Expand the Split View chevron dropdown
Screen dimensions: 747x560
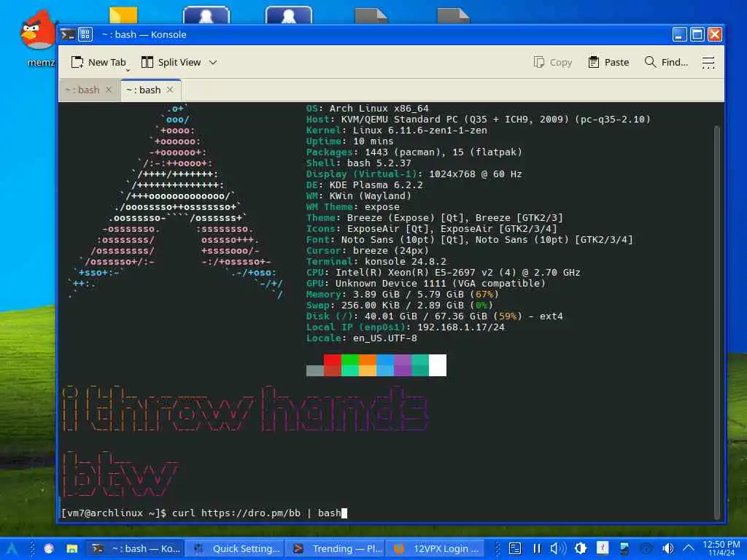[213, 63]
